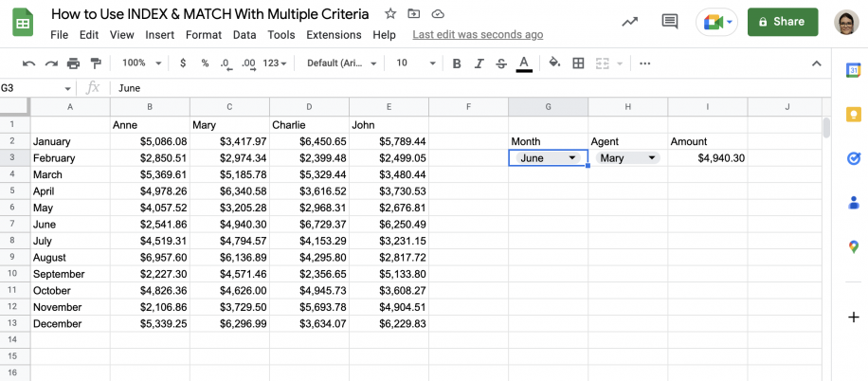The width and height of the screenshot is (868, 381).
Task: Open the Help menu
Action: (384, 35)
